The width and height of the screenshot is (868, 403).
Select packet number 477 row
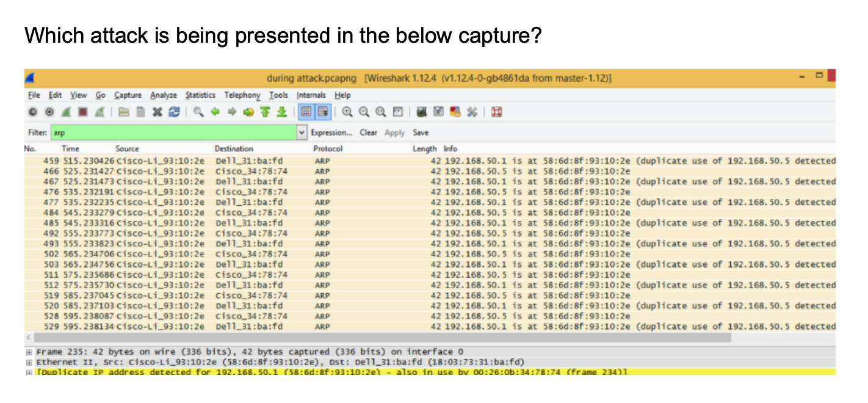(430, 202)
